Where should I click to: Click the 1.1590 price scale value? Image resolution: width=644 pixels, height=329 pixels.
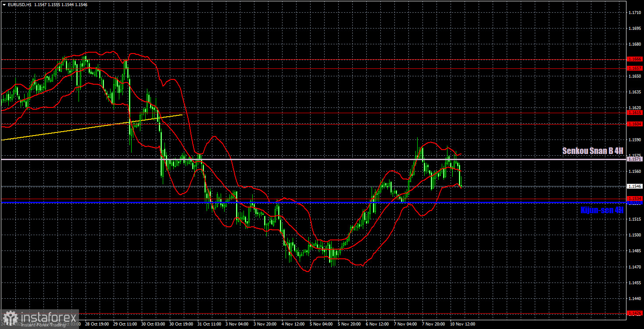[x=634, y=140]
